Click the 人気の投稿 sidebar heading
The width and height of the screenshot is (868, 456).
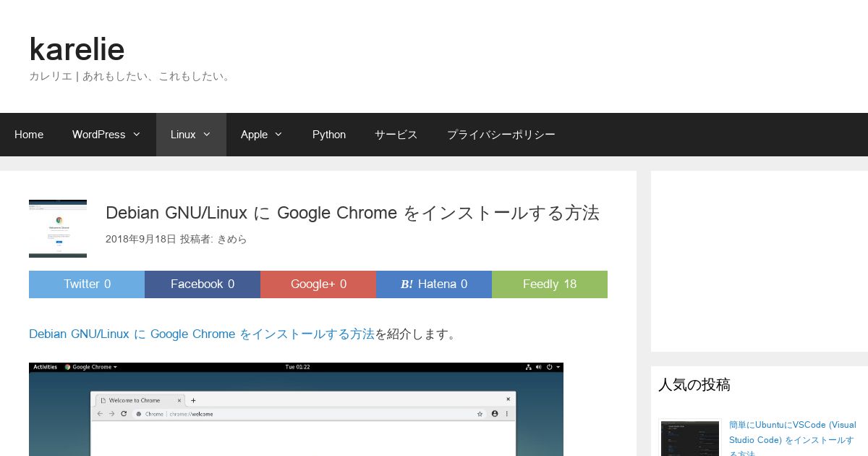point(694,385)
